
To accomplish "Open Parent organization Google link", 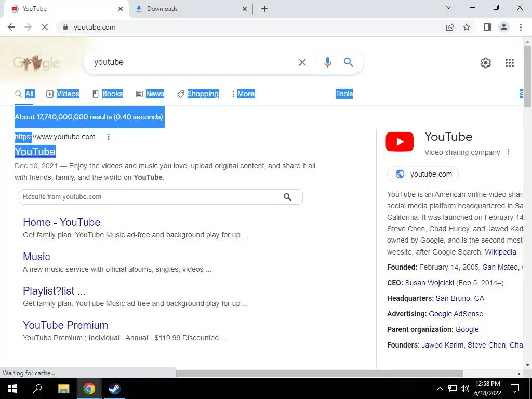I will point(467,329).
